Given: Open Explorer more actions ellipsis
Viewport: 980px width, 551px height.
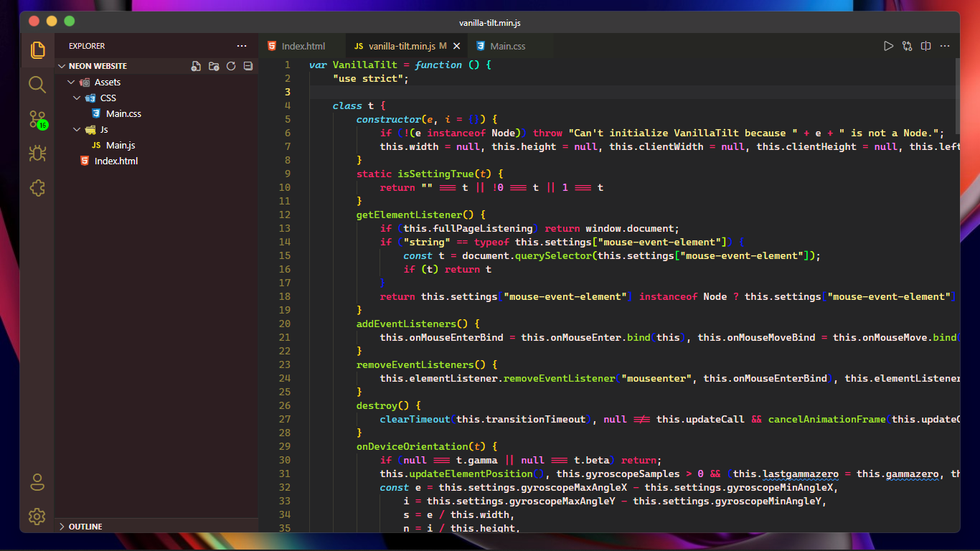Looking at the screenshot, I should pyautogui.click(x=242, y=46).
